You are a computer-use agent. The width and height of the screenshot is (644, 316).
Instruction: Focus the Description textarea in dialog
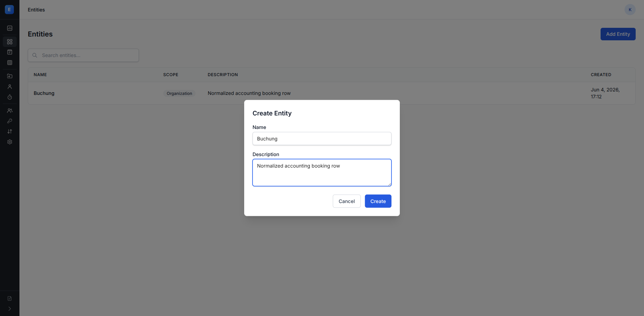322,173
